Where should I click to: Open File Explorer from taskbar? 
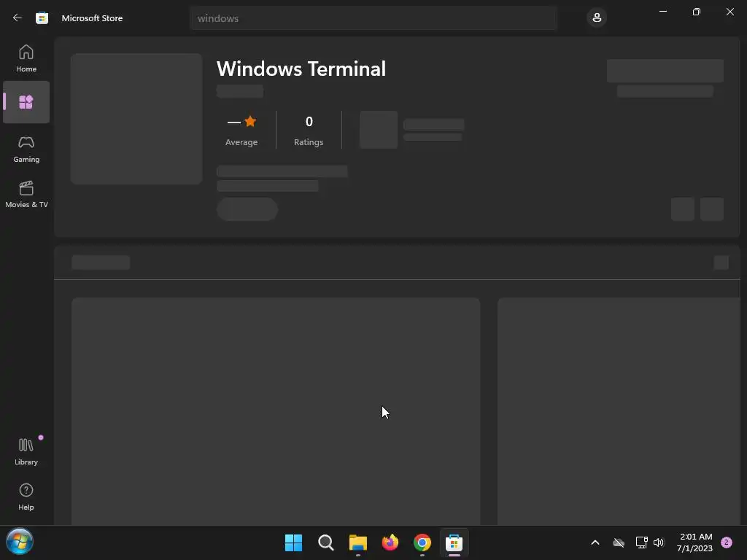(x=357, y=542)
